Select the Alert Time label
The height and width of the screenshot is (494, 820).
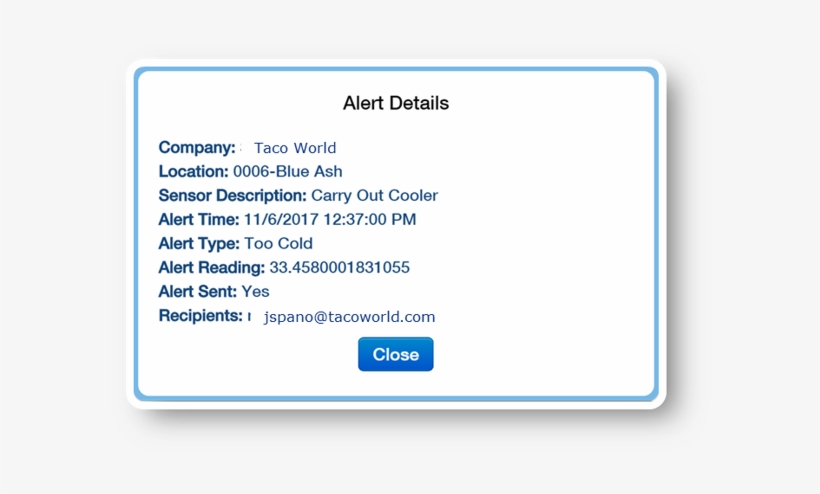tap(198, 220)
